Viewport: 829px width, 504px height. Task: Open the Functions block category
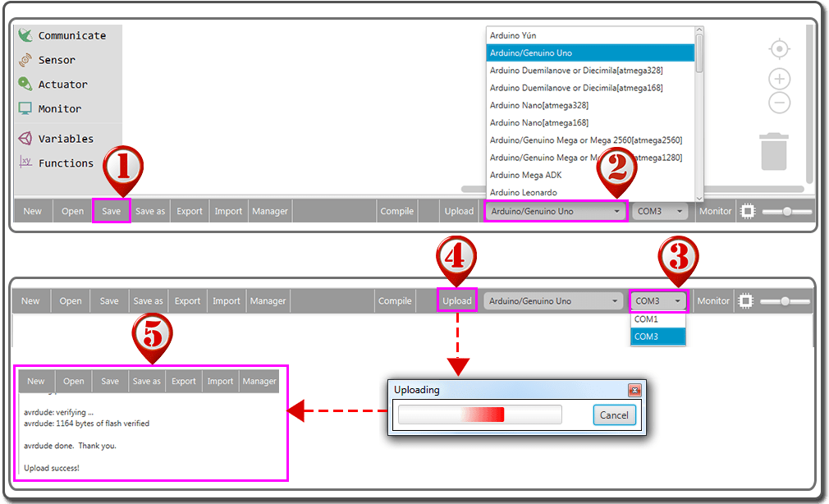[56, 163]
